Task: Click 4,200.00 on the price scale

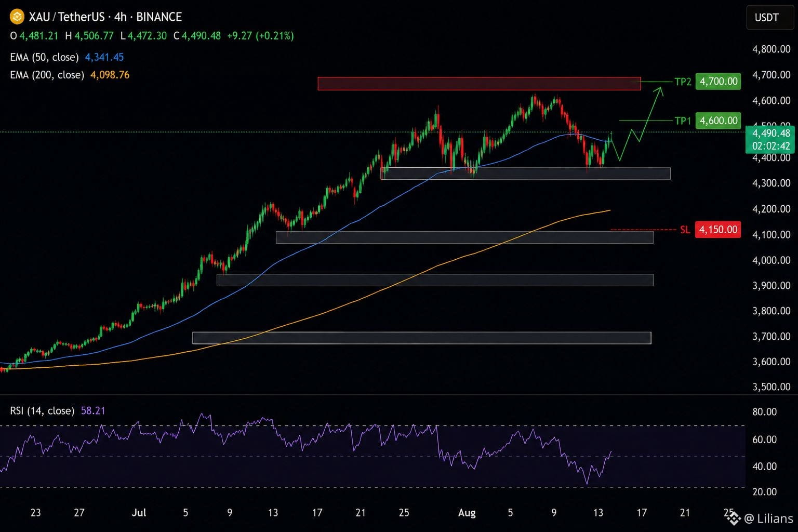Action: click(772, 209)
